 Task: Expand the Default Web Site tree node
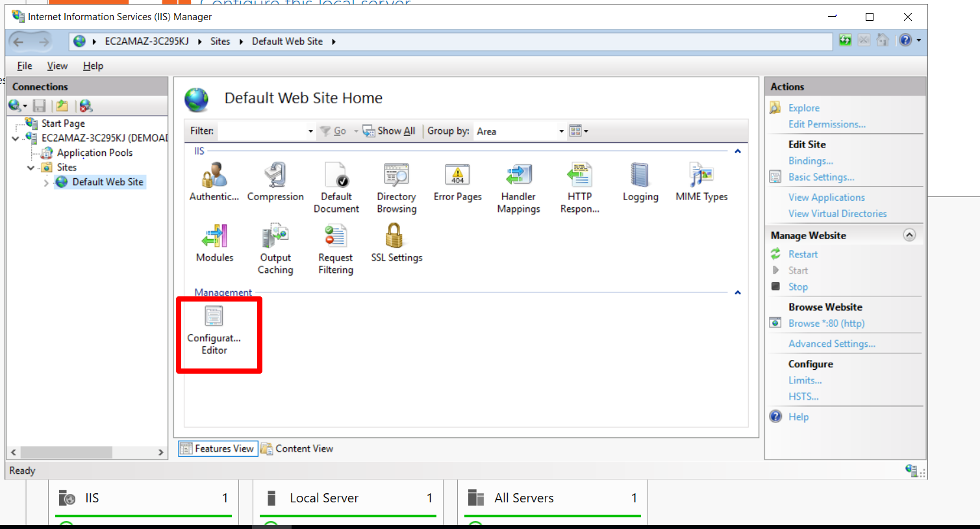click(46, 183)
